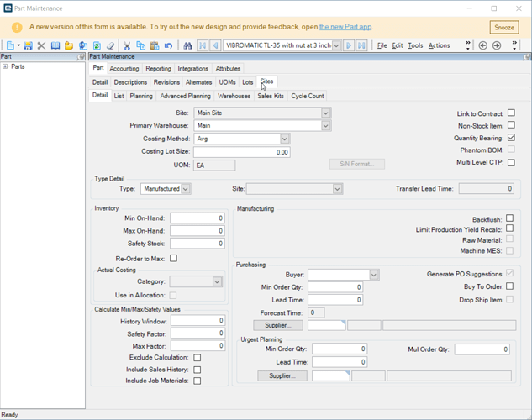Open the new Part app link

click(x=345, y=27)
